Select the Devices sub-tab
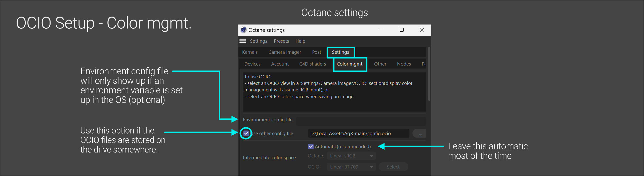 tap(252, 64)
